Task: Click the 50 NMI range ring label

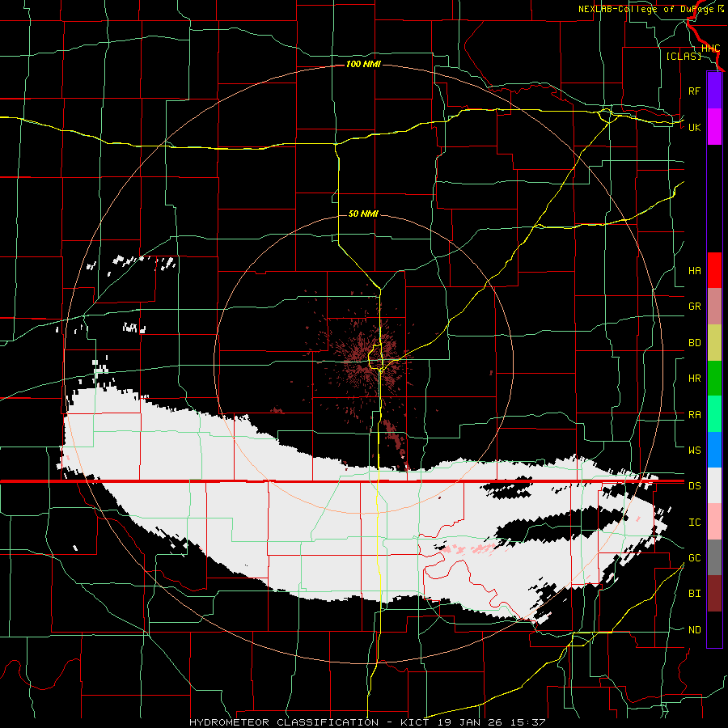Action: (363, 214)
